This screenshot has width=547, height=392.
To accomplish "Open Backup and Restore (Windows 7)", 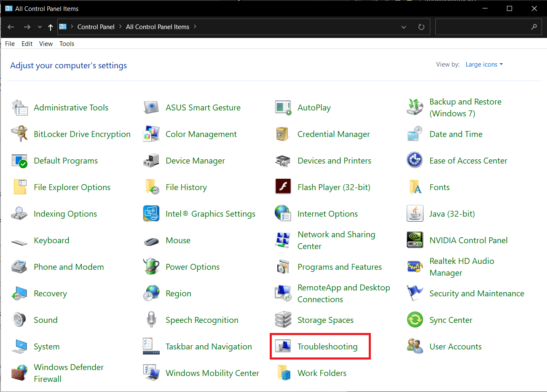I will pyautogui.click(x=465, y=107).
